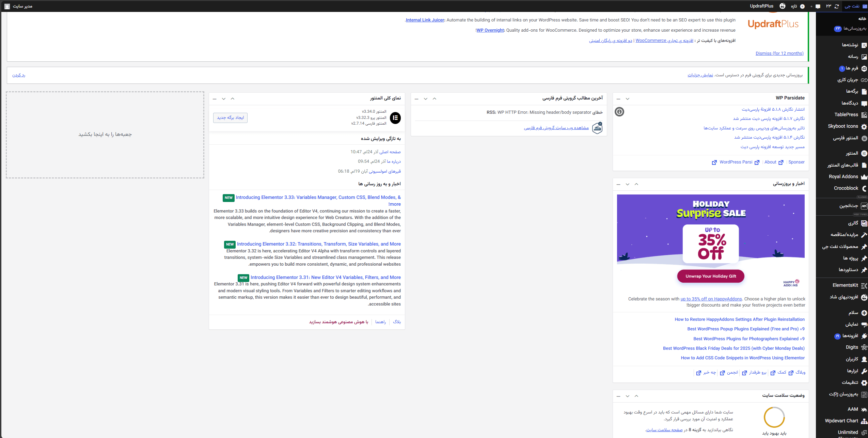Click the admin user avatar at top-left
The image size is (868, 438).
pos(7,6)
